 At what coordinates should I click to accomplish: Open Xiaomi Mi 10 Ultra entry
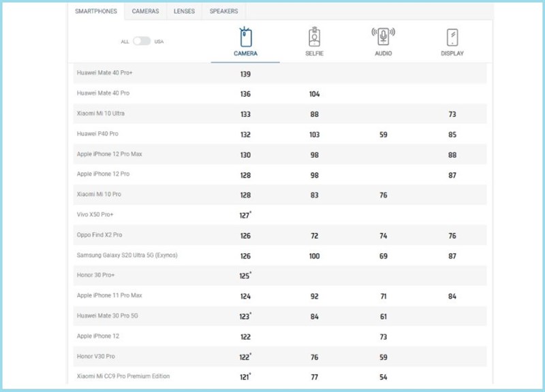click(x=100, y=114)
